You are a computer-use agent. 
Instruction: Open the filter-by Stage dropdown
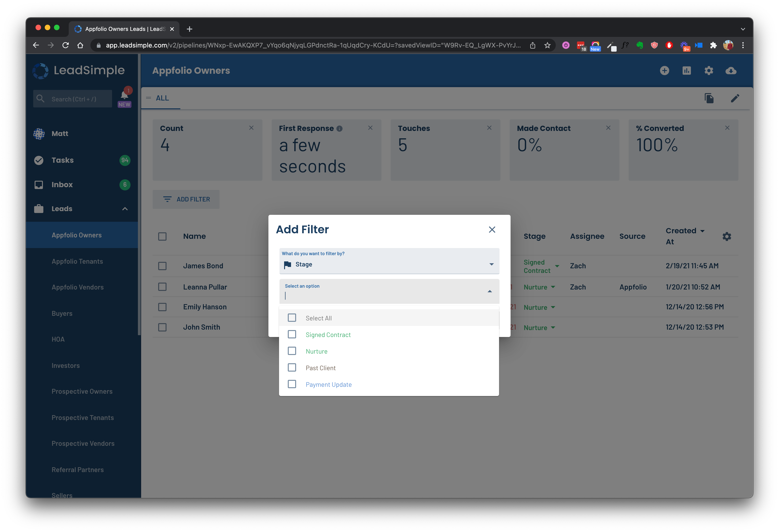point(389,261)
